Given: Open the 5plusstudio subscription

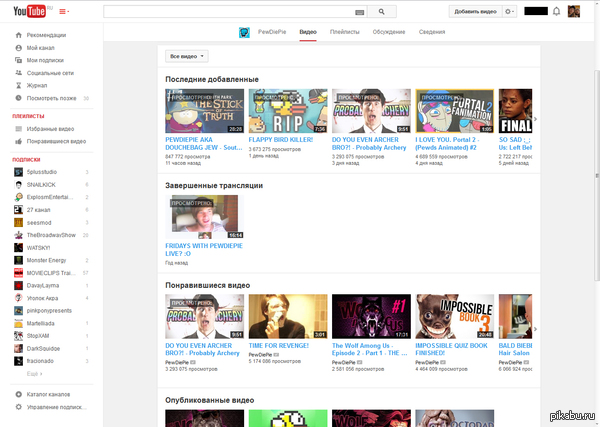Looking at the screenshot, I should (41, 172).
